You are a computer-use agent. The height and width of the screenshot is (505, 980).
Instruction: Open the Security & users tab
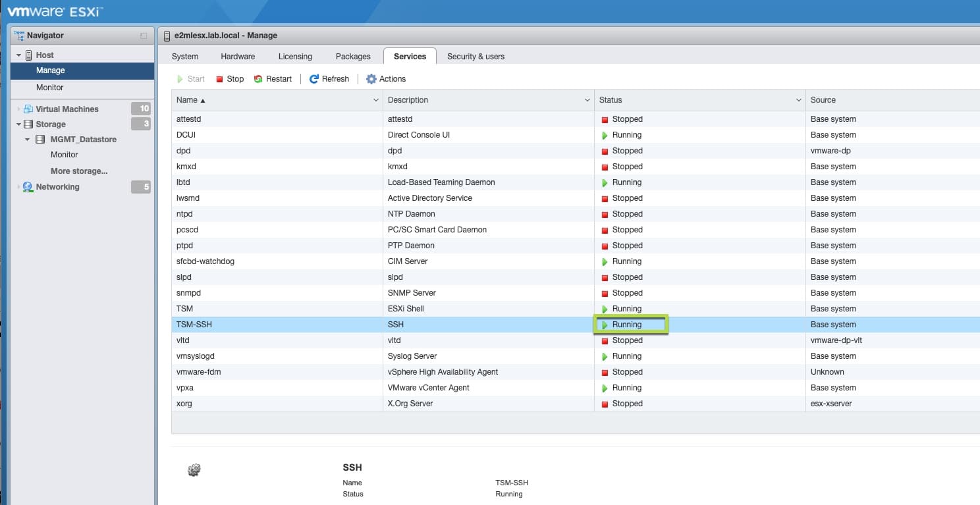(476, 57)
